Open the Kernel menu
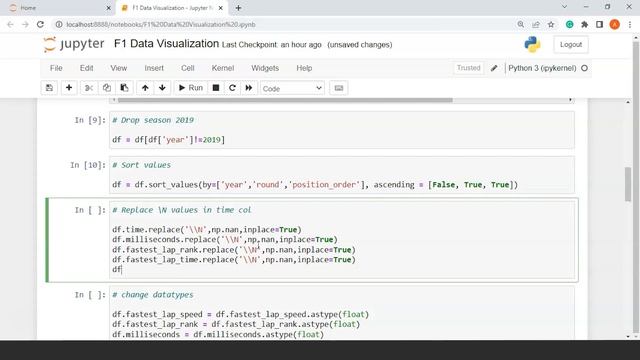The width and height of the screenshot is (640, 360). pyautogui.click(x=223, y=68)
